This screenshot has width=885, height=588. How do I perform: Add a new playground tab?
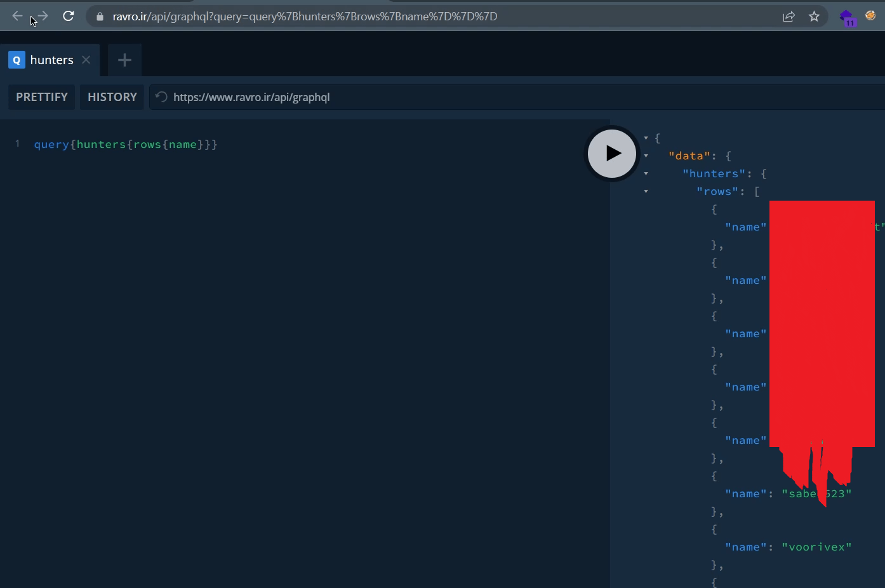tap(124, 60)
